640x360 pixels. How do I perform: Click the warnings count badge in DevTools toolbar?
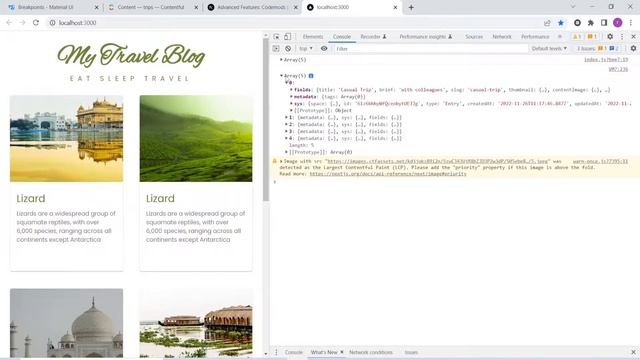point(577,37)
